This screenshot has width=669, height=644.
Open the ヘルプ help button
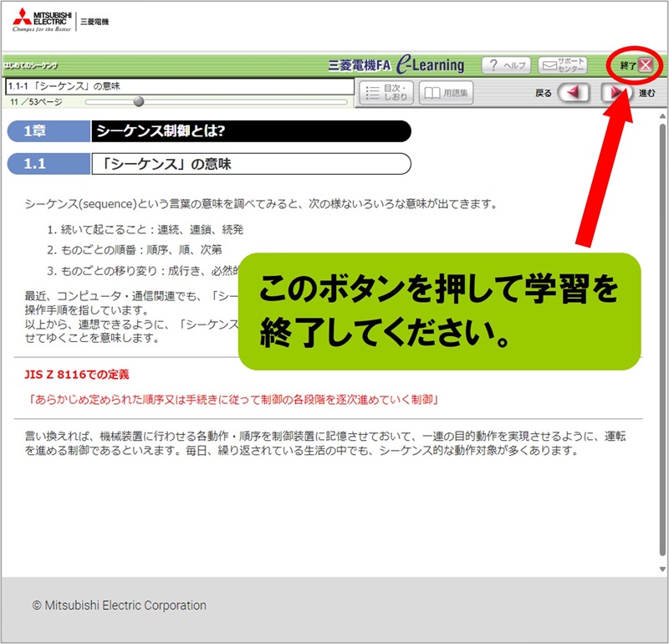[x=506, y=65]
